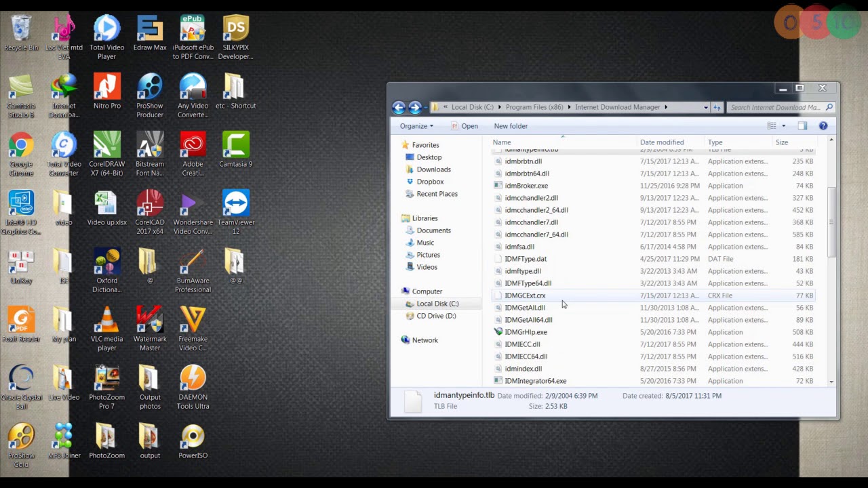The image size is (868, 488).
Task: Click the Search Internet Download Manager box
Action: click(x=780, y=107)
